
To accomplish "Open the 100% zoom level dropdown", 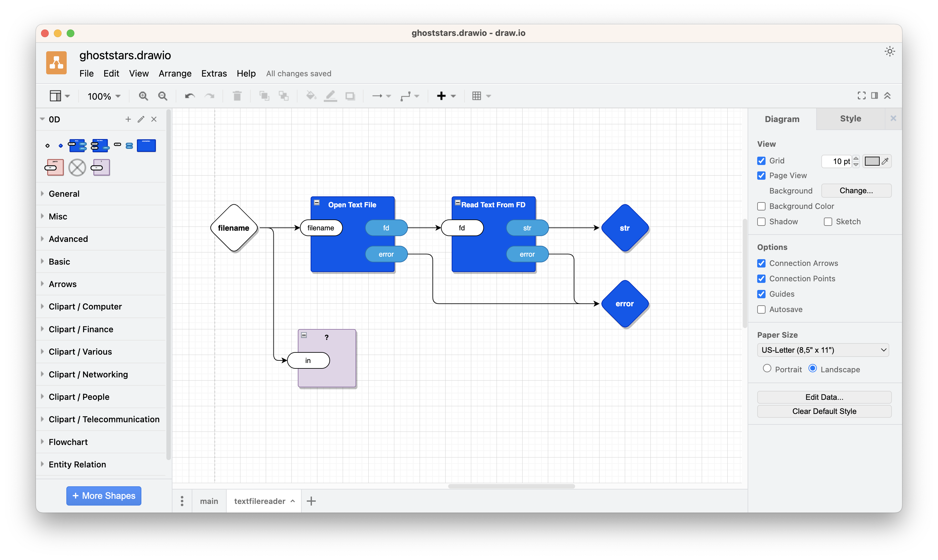I will (x=104, y=96).
